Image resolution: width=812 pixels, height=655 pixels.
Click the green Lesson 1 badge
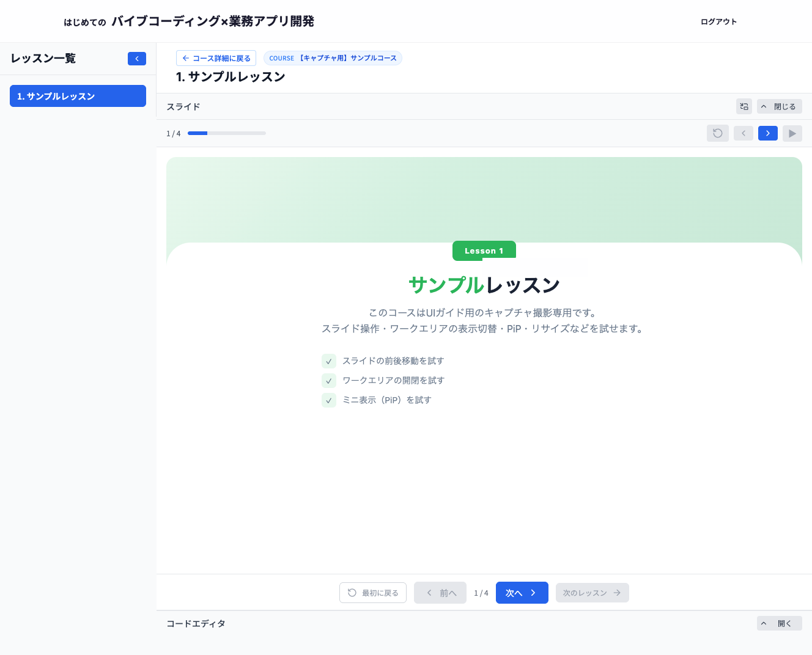pyautogui.click(x=484, y=250)
